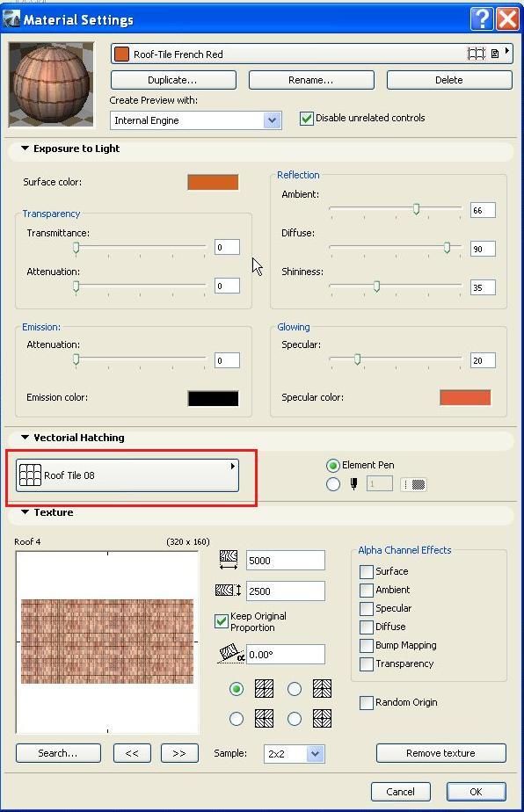Click the Shininess value field showing 35
Viewport: 524px width, 812px height.
click(483, 287)
